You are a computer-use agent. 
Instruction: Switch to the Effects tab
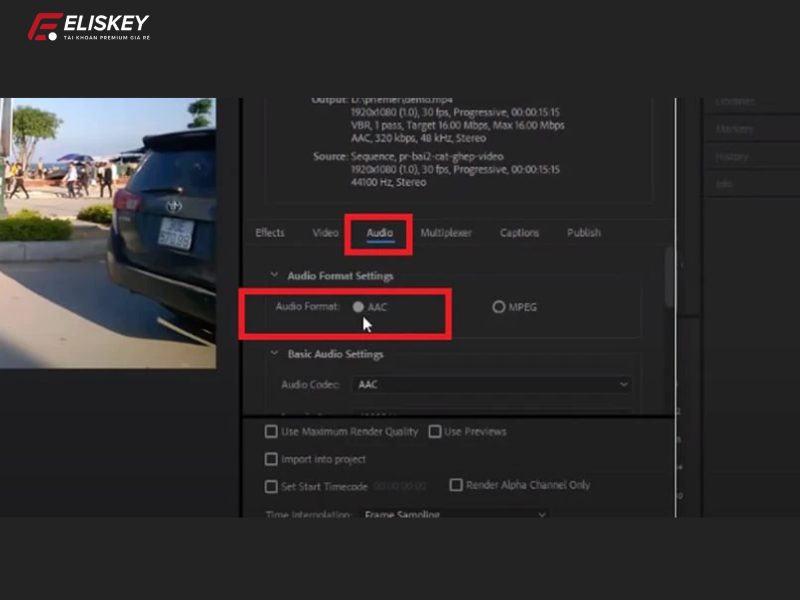269,232
